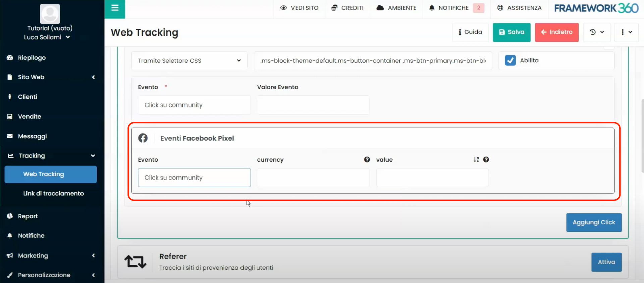Click the hamburger menu icon
This screenshot has width=644, height=283.
point(115,8)
